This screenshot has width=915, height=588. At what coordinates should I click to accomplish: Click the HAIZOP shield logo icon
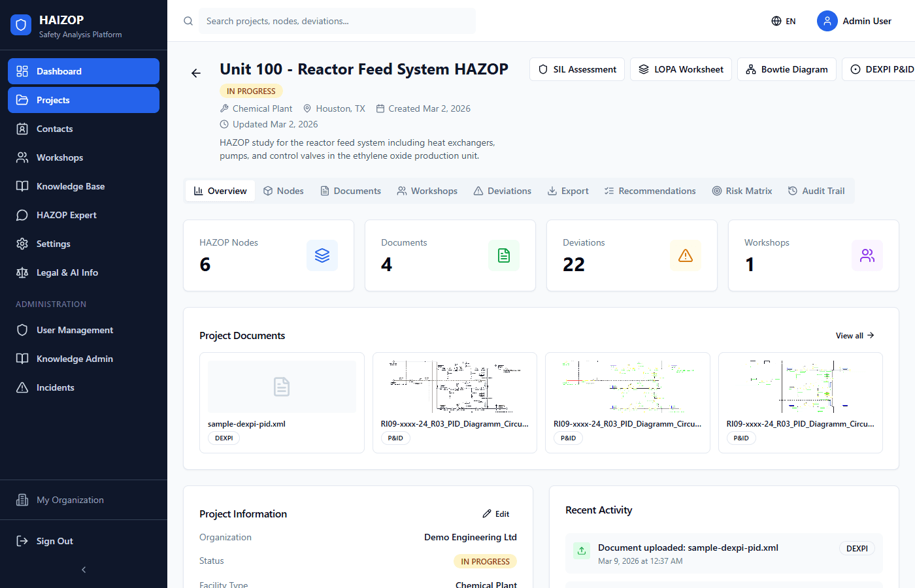(21, 25)
